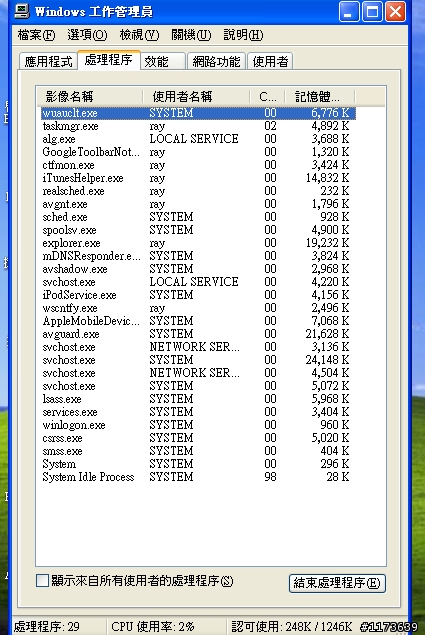Select the System Idle Process row
This screenshot has height=635, width=425.
click(x=198, y=477)
